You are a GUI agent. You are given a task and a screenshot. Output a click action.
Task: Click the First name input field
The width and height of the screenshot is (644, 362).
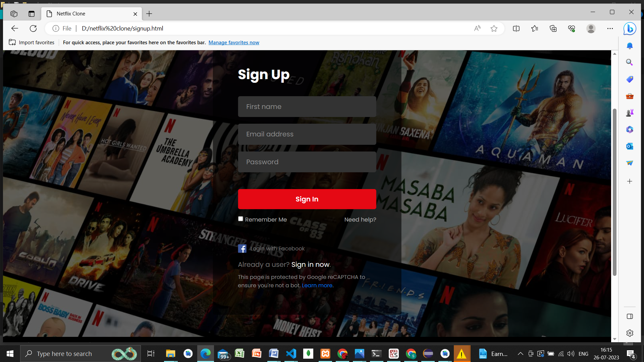(307, 106)
